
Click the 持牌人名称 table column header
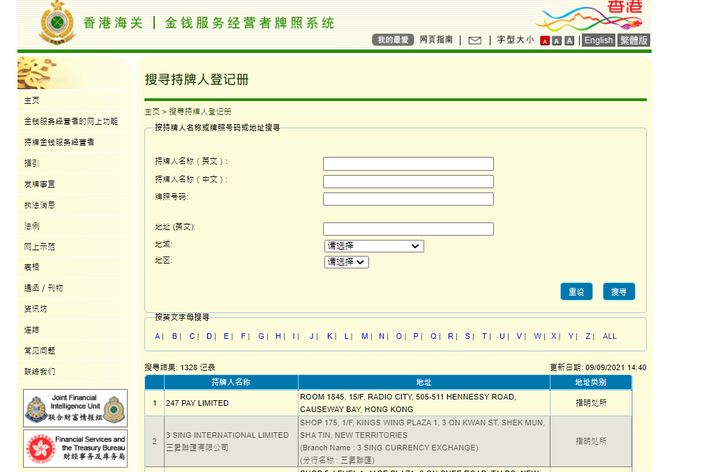tap(231, 382)
